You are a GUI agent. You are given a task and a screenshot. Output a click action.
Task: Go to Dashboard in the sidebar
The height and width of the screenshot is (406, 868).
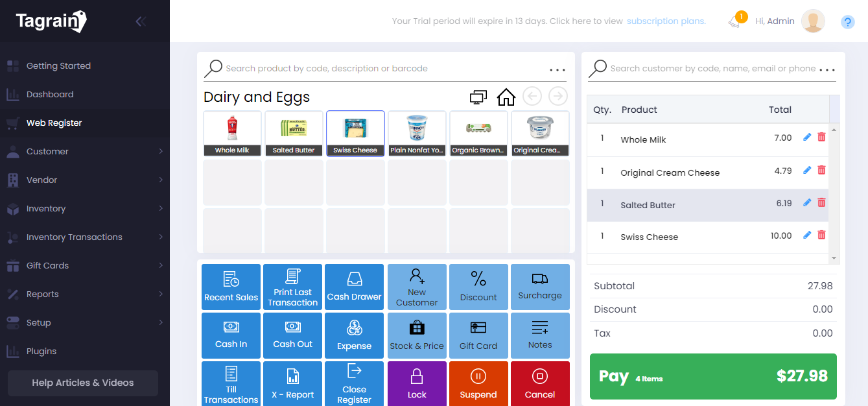50,94
